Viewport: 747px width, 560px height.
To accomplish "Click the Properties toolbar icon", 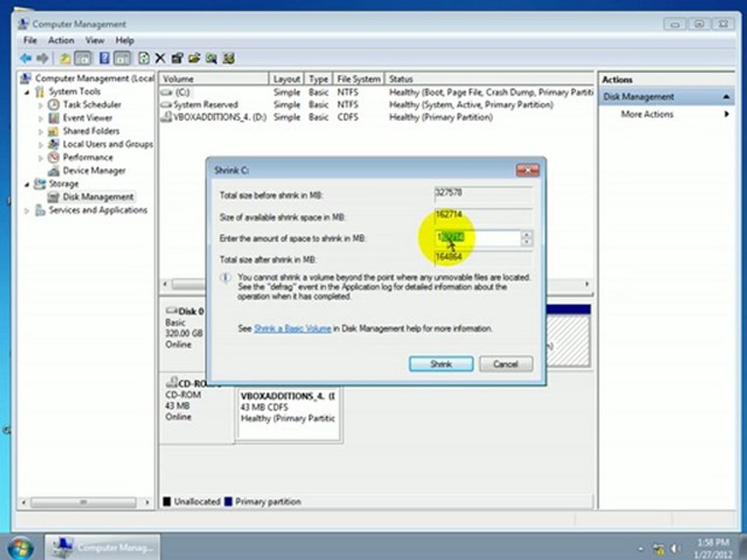I will pyautogui.click(x=177, y=58).
